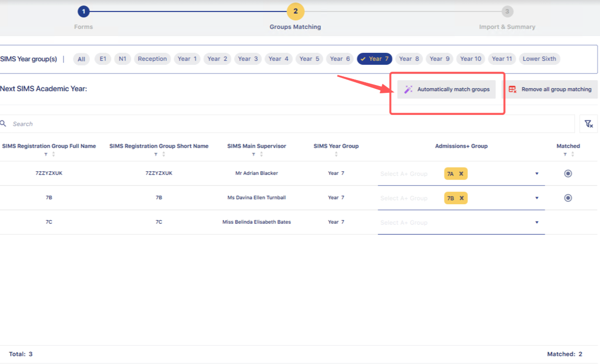The image size is (600, 364).
Task: Click the magic wand auto-match icon
Action: pos(408,90)
